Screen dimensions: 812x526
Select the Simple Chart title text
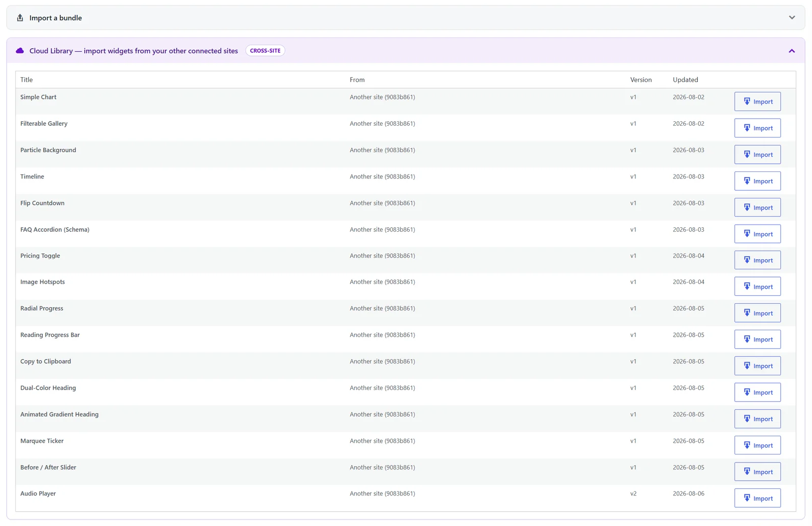(38, 97)
